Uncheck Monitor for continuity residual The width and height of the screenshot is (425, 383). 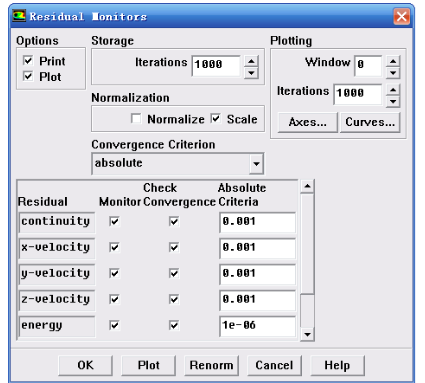[x=114, y=221]
